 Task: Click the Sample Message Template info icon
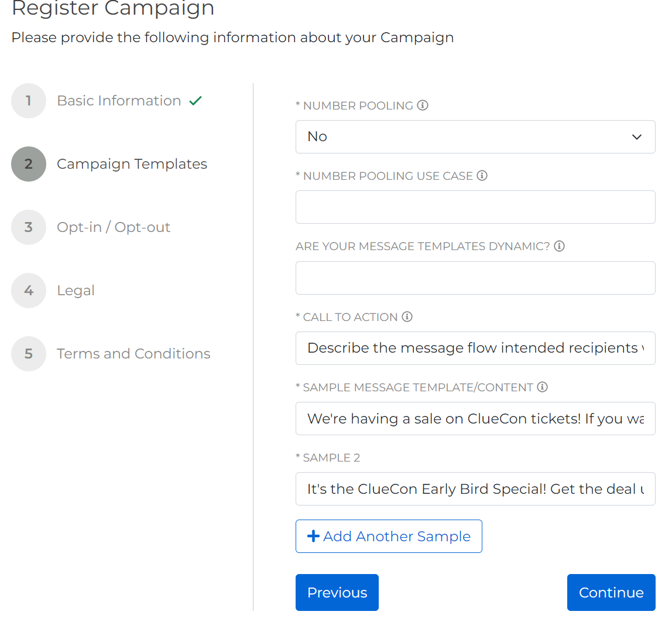coord(543,387)
